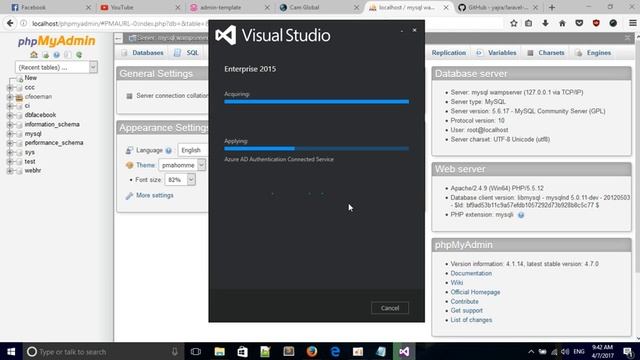
Task: Expand the dbfacebook database node
Action: coord(9,115)
